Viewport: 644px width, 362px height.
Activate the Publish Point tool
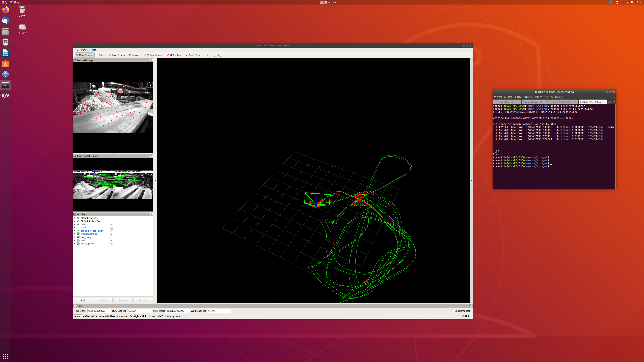tap(193, 55)
